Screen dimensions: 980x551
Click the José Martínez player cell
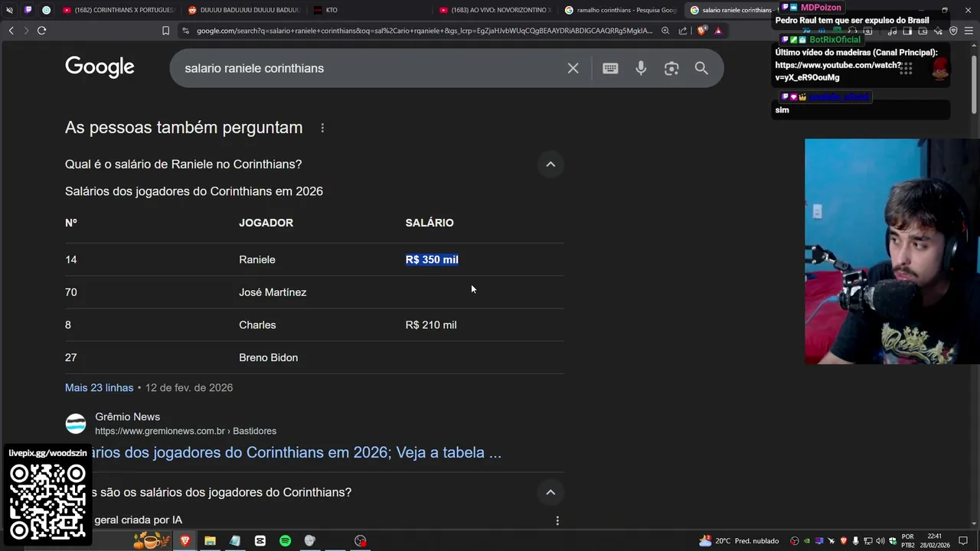click(x=273, y=292)
